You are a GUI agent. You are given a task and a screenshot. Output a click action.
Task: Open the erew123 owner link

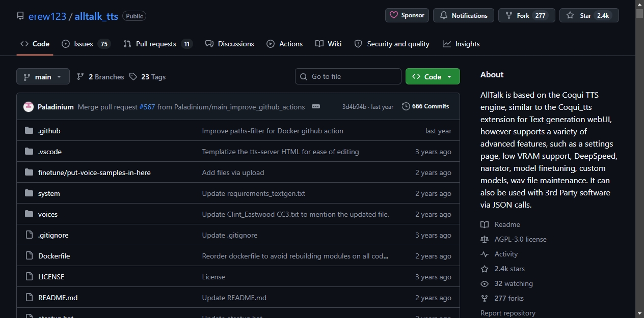tap(47, 16)
